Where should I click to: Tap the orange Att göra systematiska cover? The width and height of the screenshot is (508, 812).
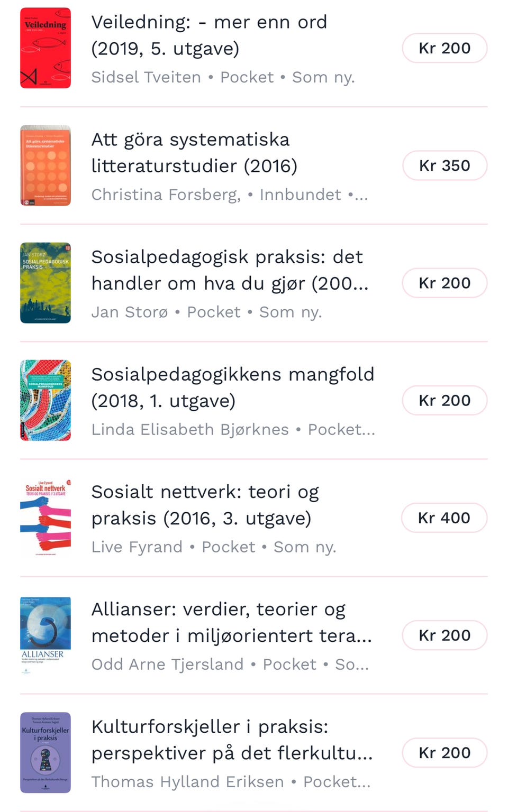[46, 165]
